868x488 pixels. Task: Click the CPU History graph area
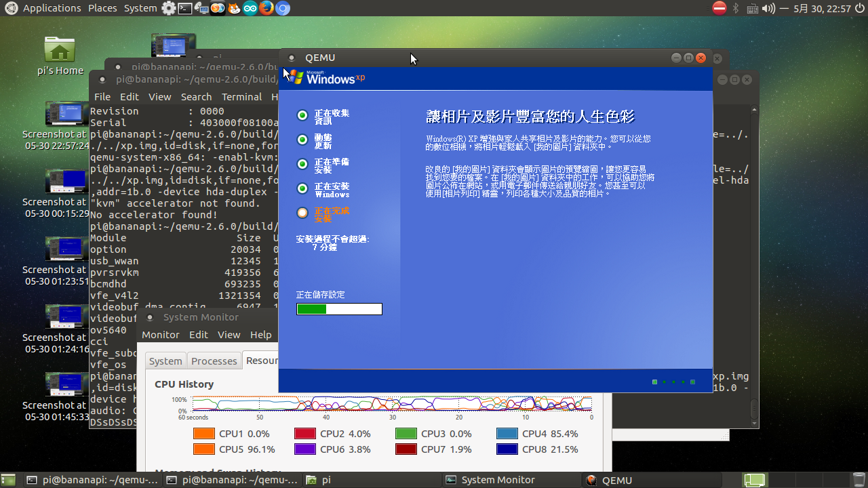pos(392,404)
